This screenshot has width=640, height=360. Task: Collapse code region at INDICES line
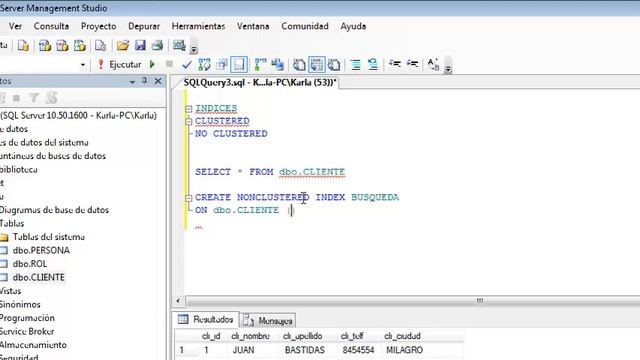pyautogui.click(x=188, y=109)
